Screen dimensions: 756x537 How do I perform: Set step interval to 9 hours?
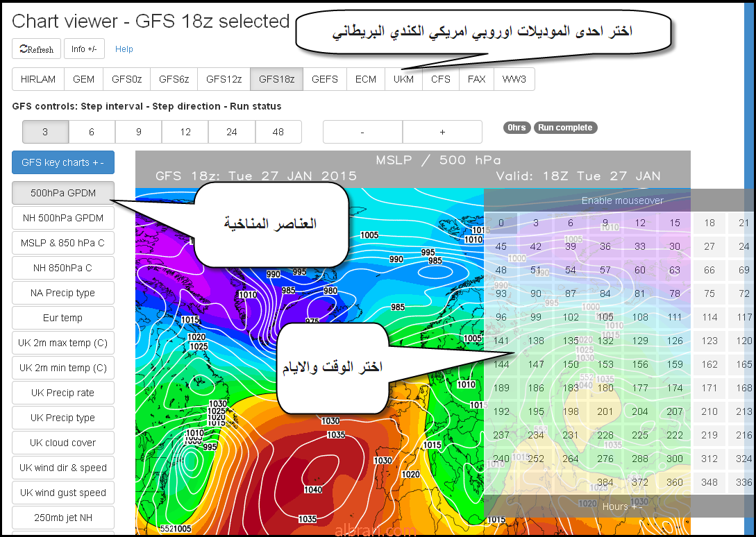point(138,132)
